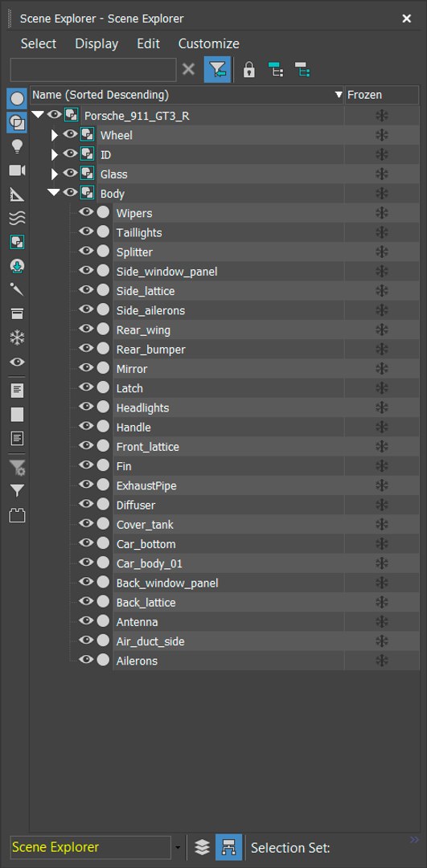Click second hierarchy toolbar icon right of lock

click(x=302, y=70)
